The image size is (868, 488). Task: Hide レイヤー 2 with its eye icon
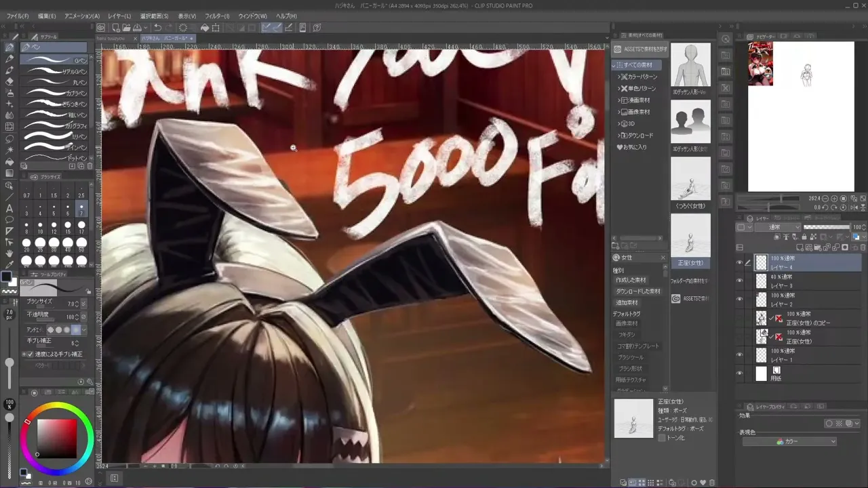click(x=739, y=299)
